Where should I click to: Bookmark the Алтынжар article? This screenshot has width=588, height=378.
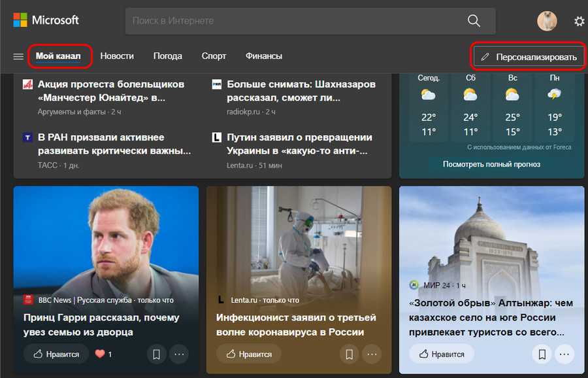(542, 354)
